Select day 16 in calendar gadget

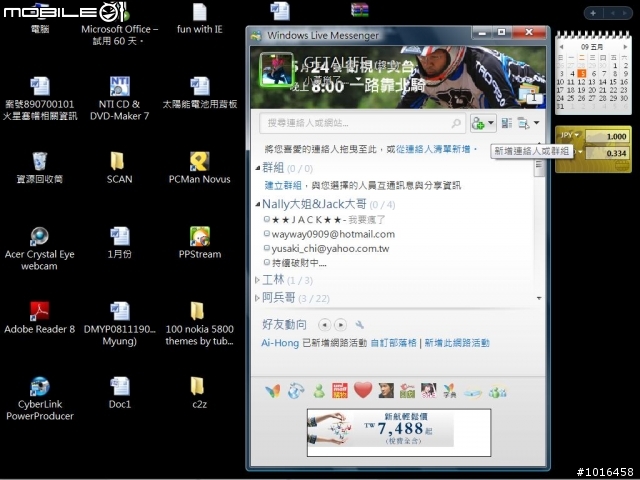click(624, 82)
